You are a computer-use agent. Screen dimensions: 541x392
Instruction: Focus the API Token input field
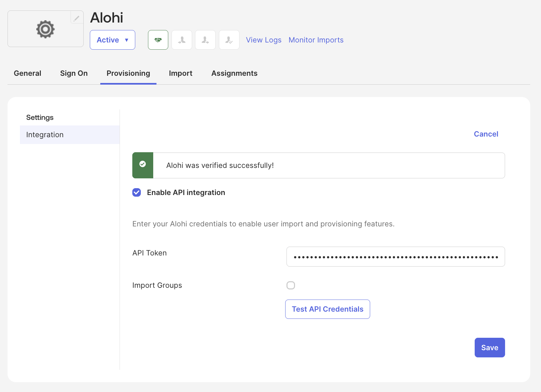tap(396, 256)
